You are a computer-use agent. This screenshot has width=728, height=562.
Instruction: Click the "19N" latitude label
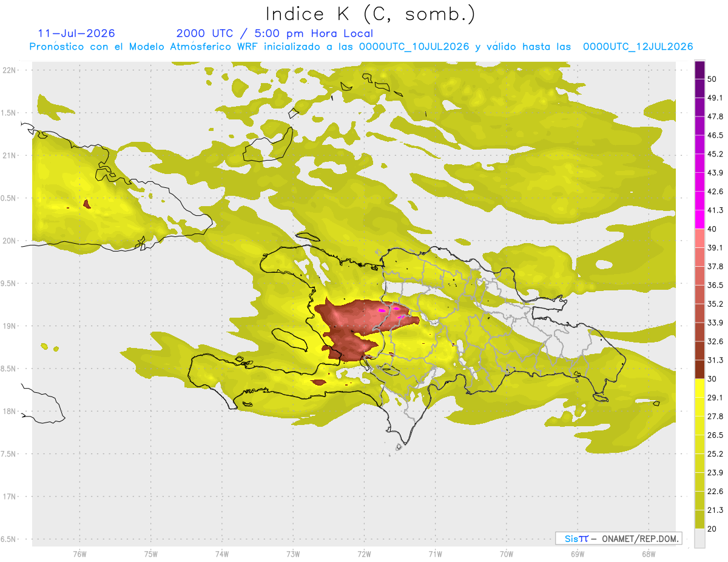click(x=8, y=326)
